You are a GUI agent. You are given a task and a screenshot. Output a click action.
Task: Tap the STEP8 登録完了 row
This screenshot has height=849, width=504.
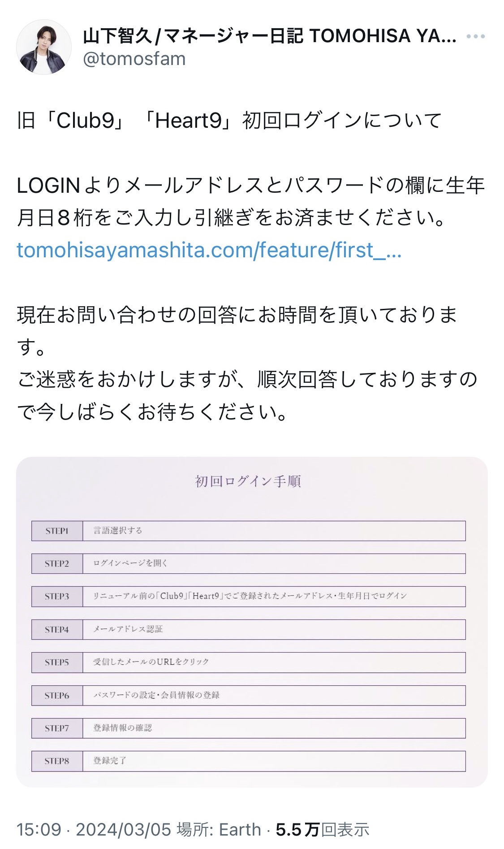click(249, 761)
